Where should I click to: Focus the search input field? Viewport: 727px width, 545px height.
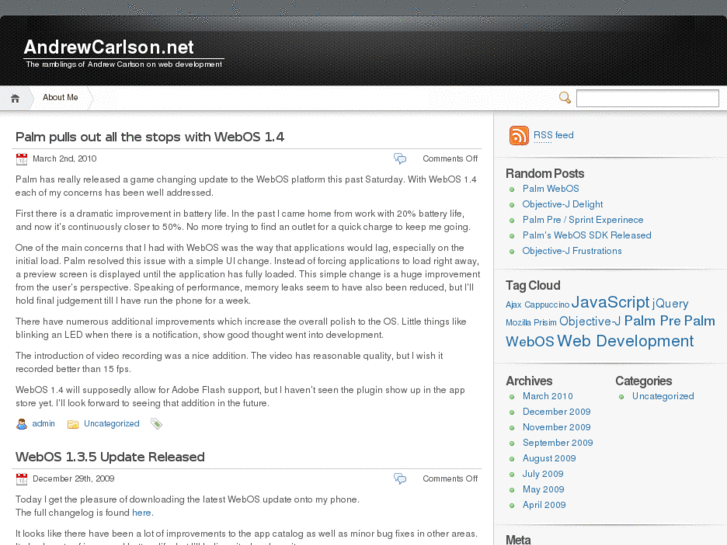[x=647, y=98]
